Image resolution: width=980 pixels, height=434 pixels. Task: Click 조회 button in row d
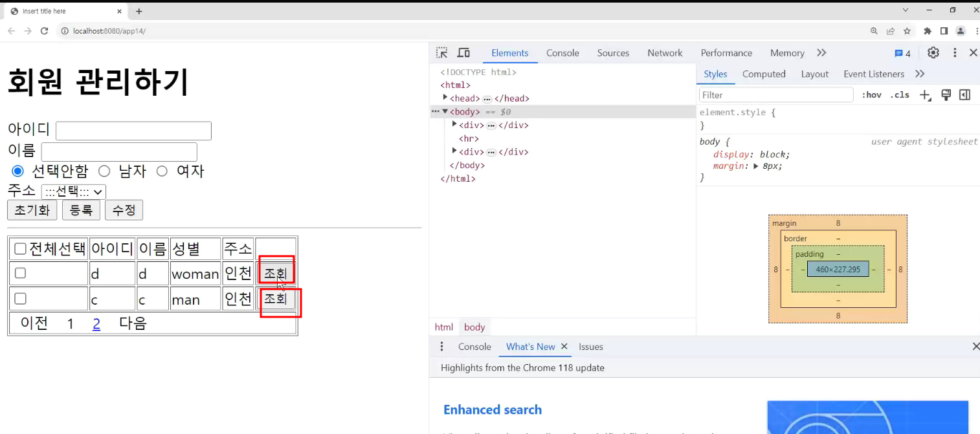(276, 273)
